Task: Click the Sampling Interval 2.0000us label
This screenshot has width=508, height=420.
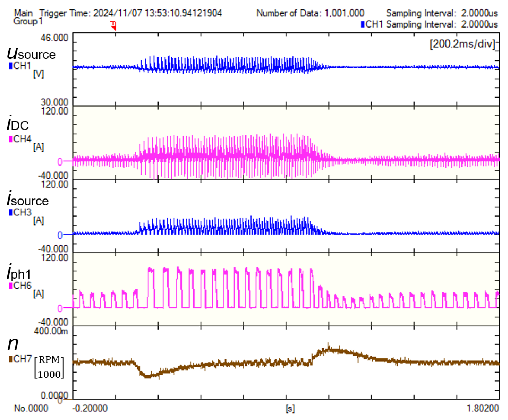Action: point(442,13)
